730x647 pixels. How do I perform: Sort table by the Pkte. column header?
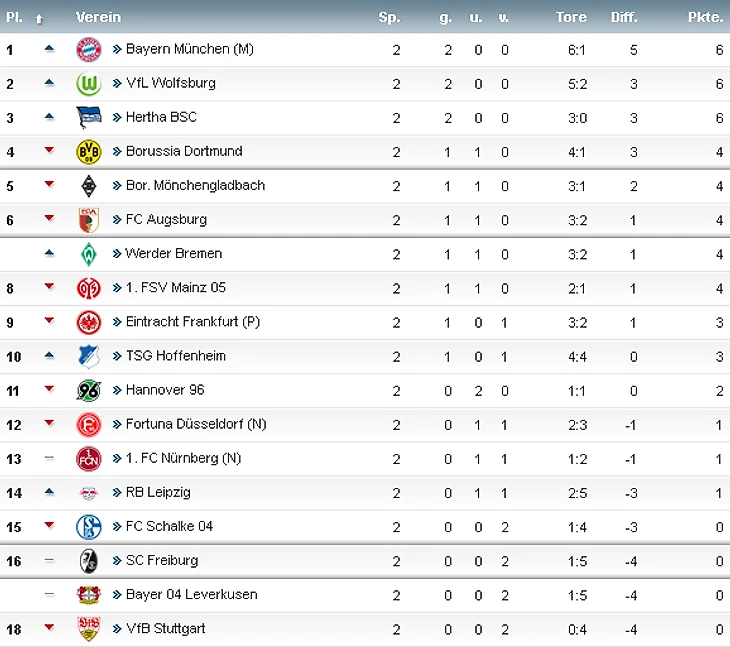pyautogui.click(x=706, y=17)
